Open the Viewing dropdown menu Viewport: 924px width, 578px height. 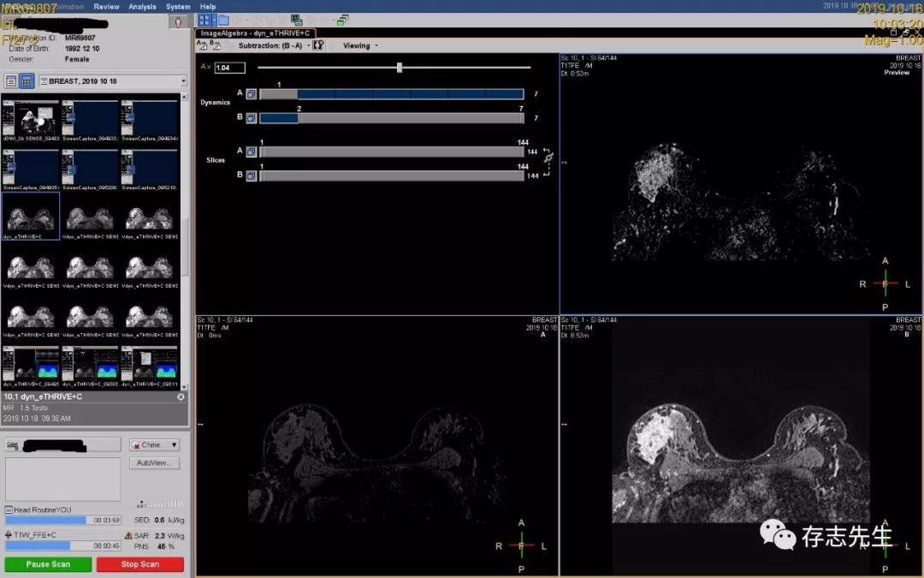(360, 45)
